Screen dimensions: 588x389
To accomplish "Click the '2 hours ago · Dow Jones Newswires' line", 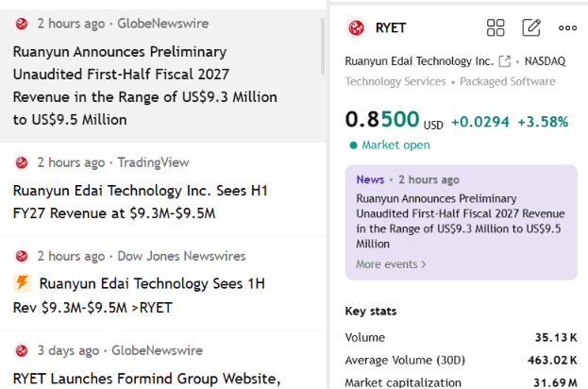I will [x=141, y=256].
